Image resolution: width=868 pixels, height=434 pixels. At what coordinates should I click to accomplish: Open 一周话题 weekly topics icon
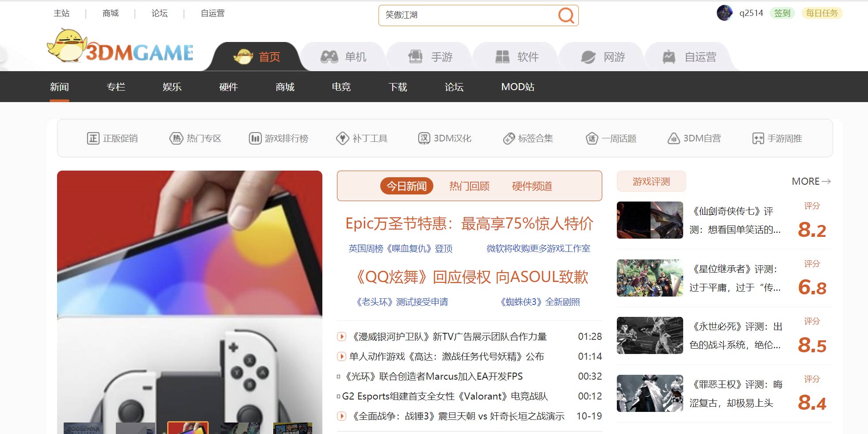click(593, 138)
